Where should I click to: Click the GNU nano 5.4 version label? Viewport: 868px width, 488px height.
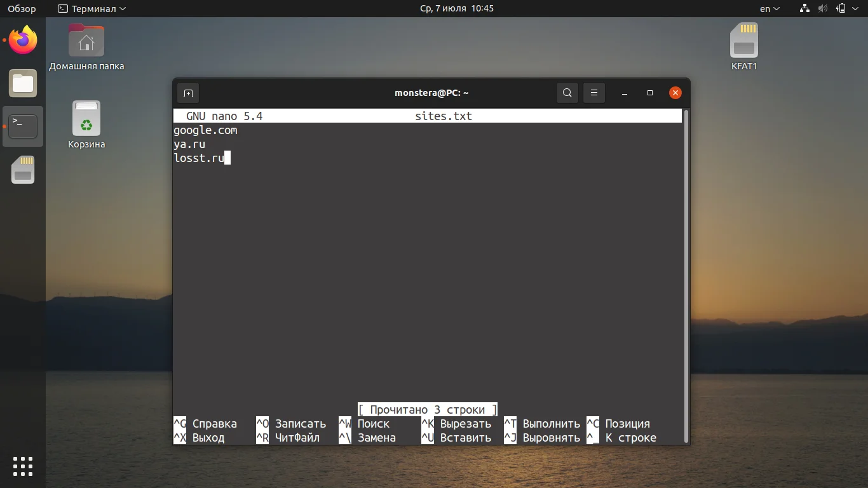(x=224, y=116)
